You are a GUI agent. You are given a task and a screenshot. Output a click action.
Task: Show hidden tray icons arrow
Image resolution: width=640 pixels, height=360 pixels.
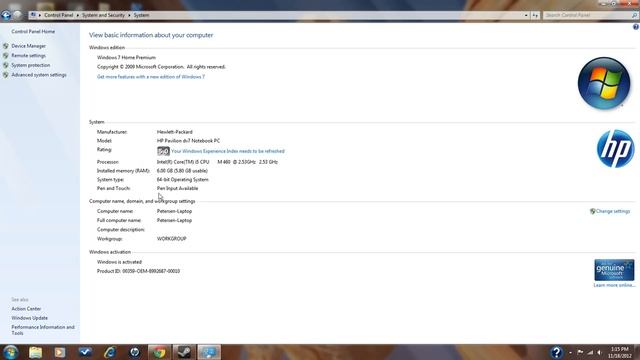[570, 352]
